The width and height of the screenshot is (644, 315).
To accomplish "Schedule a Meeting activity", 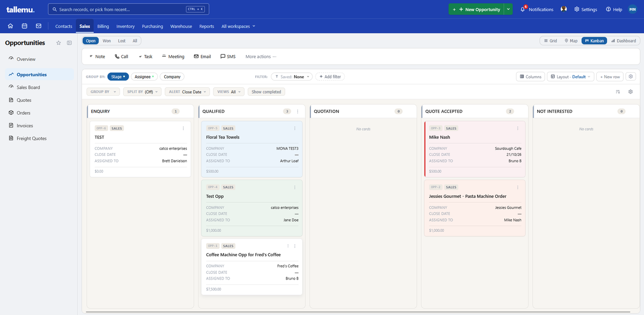I will (x=173, y=57).
